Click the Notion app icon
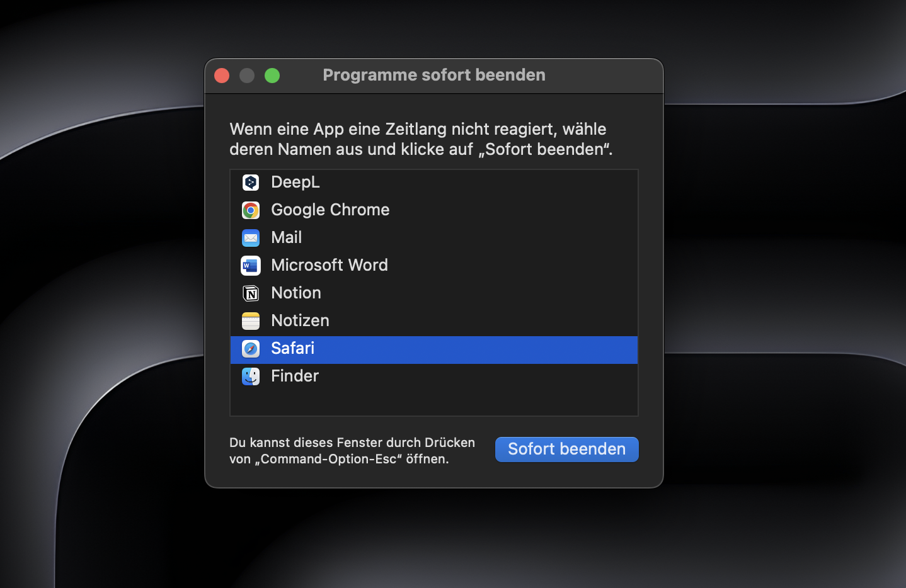906x588 pixels. tap(251, 293)
